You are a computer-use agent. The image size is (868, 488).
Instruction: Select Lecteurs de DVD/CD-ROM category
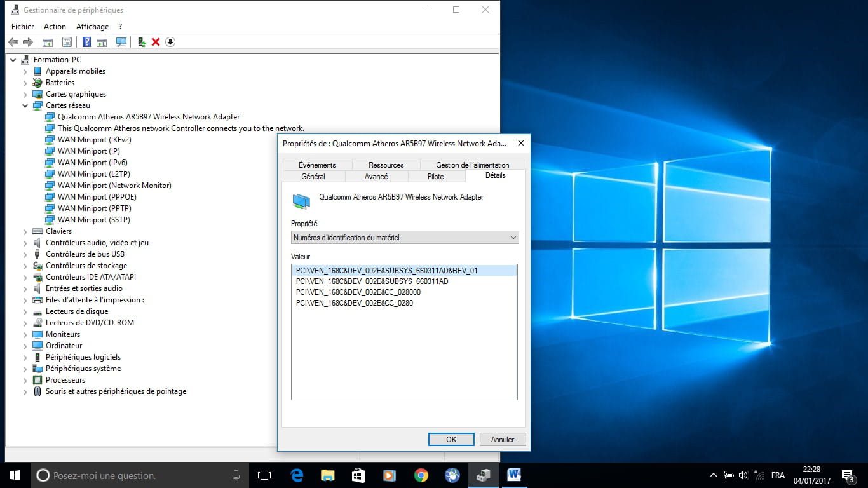[90, 323]
